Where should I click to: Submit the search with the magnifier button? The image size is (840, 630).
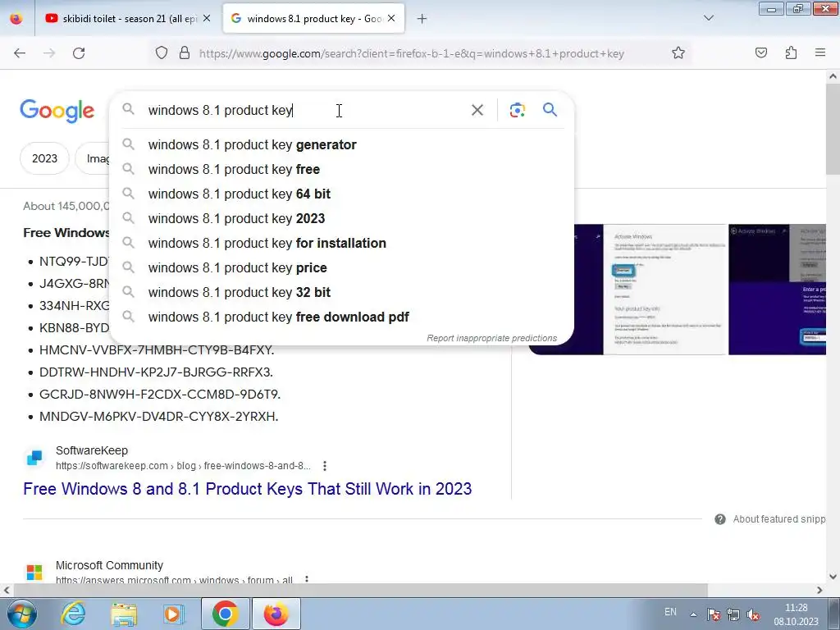coord(550,110)
